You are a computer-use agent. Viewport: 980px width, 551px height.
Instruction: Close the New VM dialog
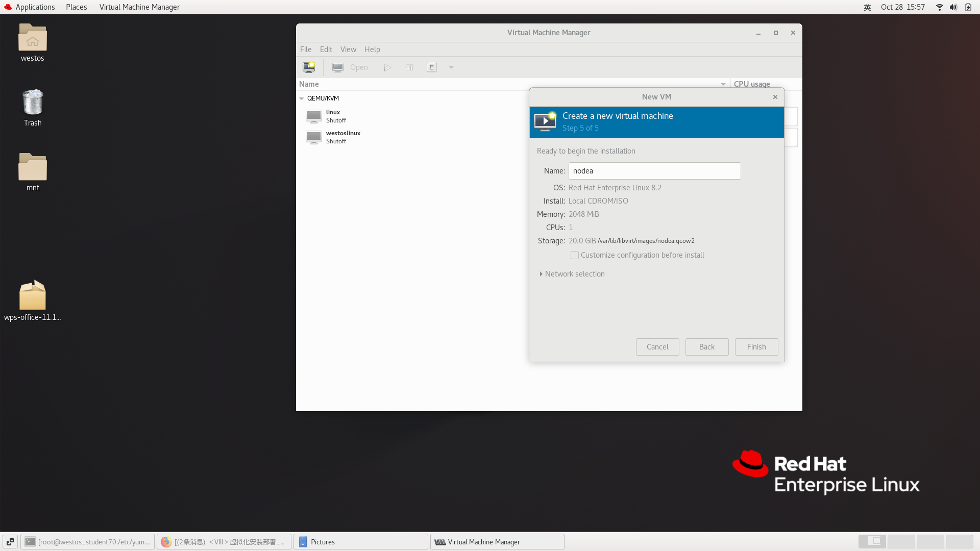[x=775, y=97]
